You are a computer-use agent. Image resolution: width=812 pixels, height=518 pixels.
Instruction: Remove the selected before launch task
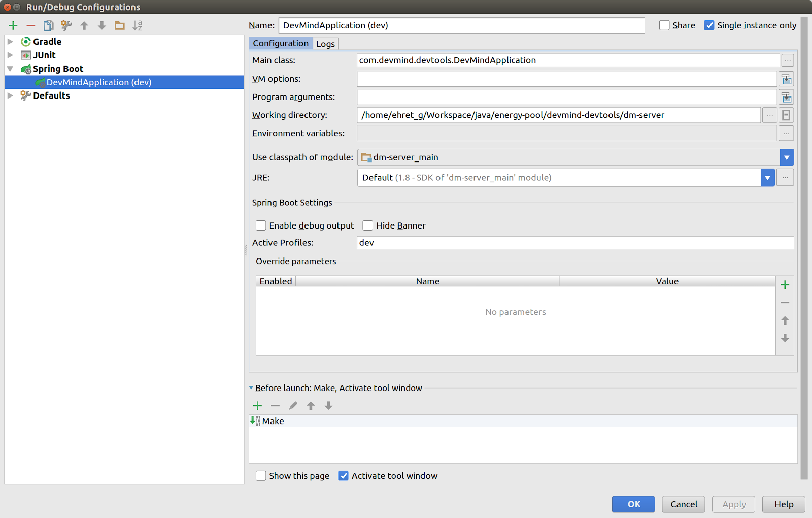pyautogui.click(x=276, y=406)
